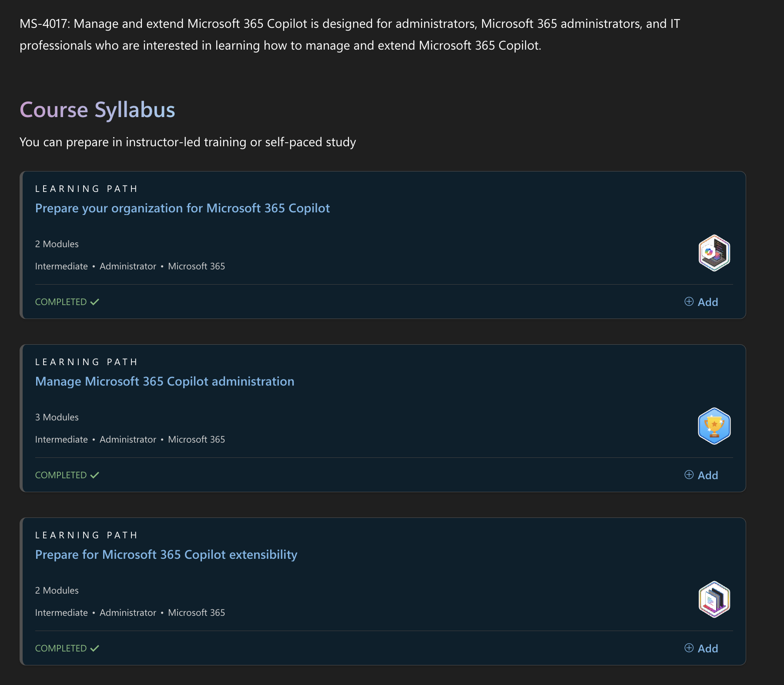Click LEARNING PATH label above Copilot extensibility
784x685 pixels.
point(86,535)
